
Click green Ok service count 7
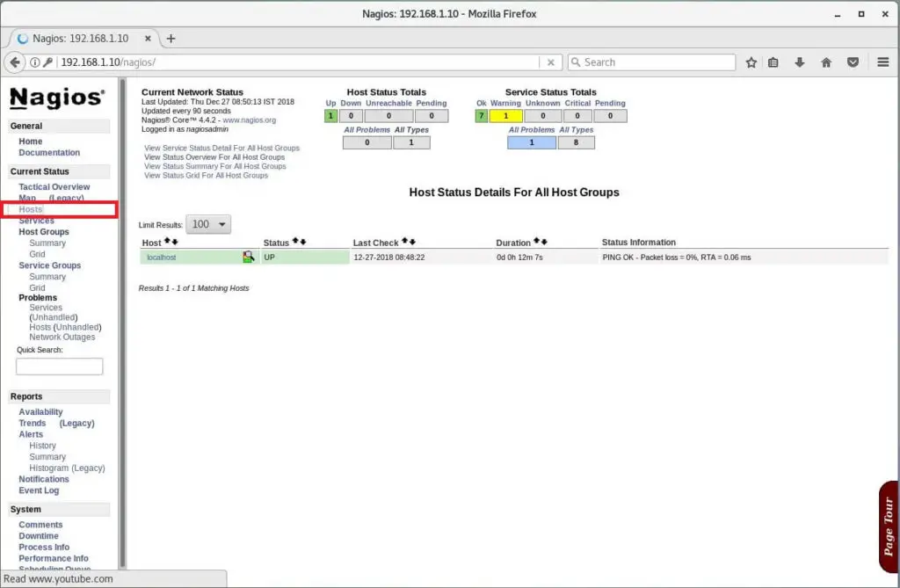pos(481,116)
